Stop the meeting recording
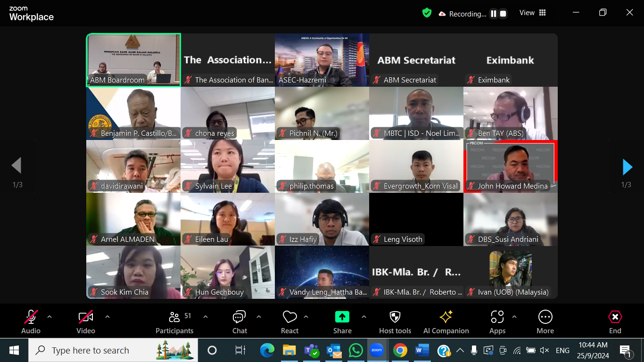 [x=503, y=14]
